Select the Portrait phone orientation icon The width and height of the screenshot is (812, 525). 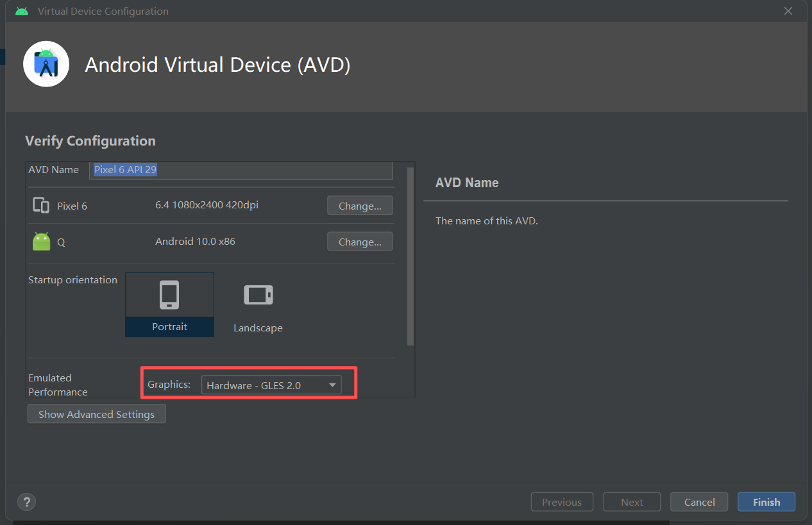169,295
